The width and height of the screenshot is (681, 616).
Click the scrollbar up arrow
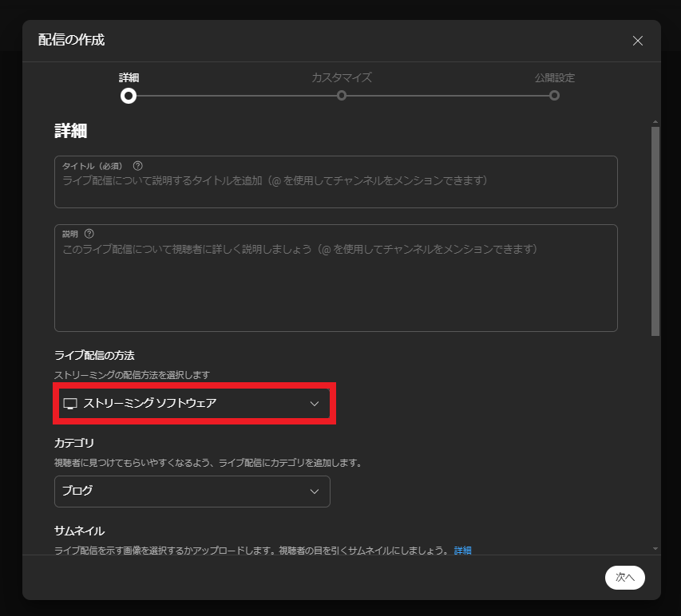click(x=655, y=122)
